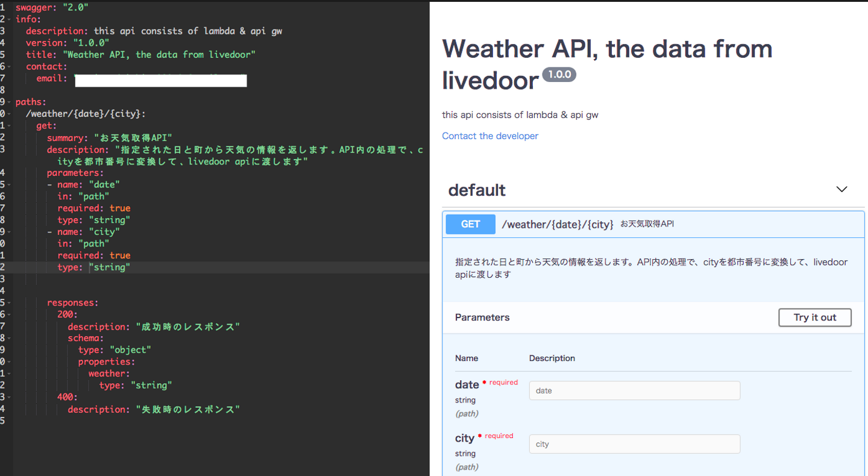Click the description: "失敗時のレスポンス" editor line
Screen dimensions: 868x476
pyautogui.click(x=154, y=409)
